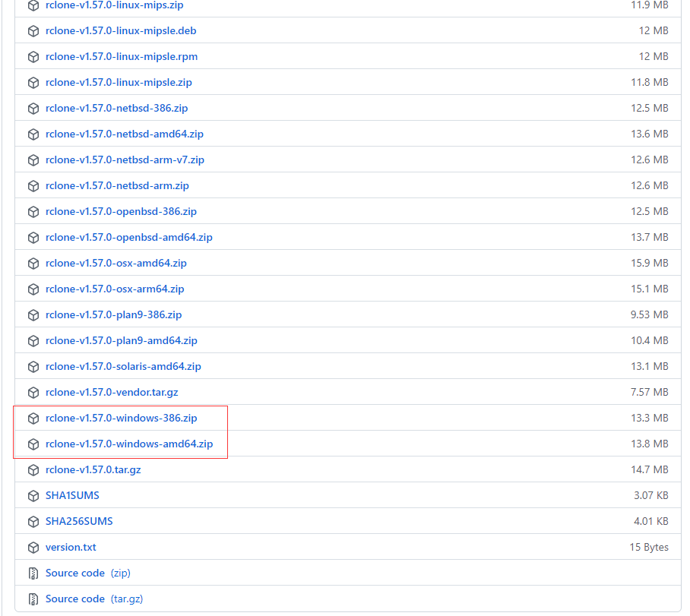Click file-zip icon beside Source code (tar.gz)
The width and height of the screenshot is (690, 616).
[33, 599]
